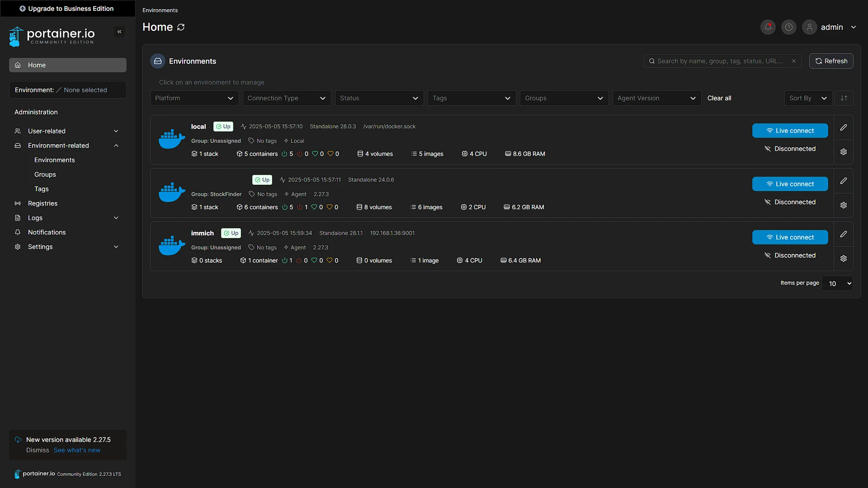Click the Group: StockFinder label
The width and height of the screenshot is (868, 488).
tap(216, 194)
